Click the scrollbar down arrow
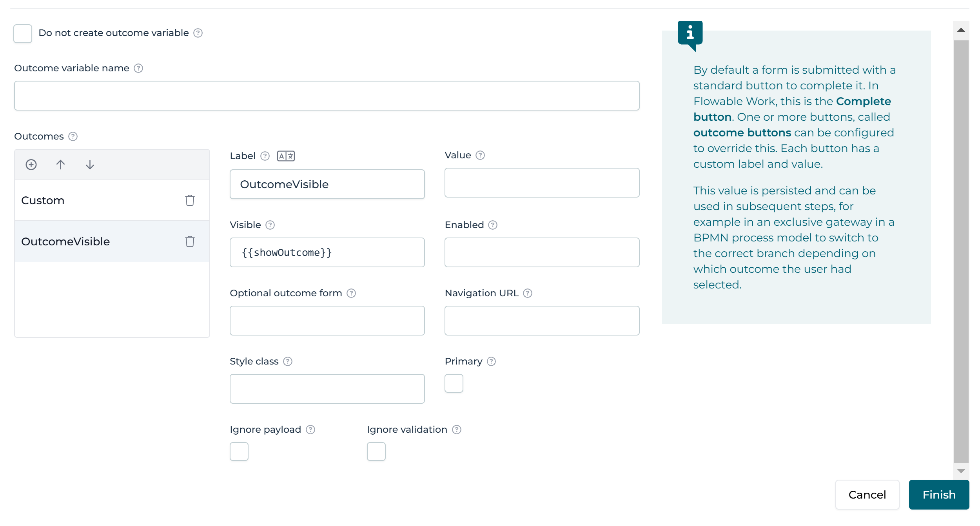This screenshot has height=526, width=980. (x=961, y=471)
